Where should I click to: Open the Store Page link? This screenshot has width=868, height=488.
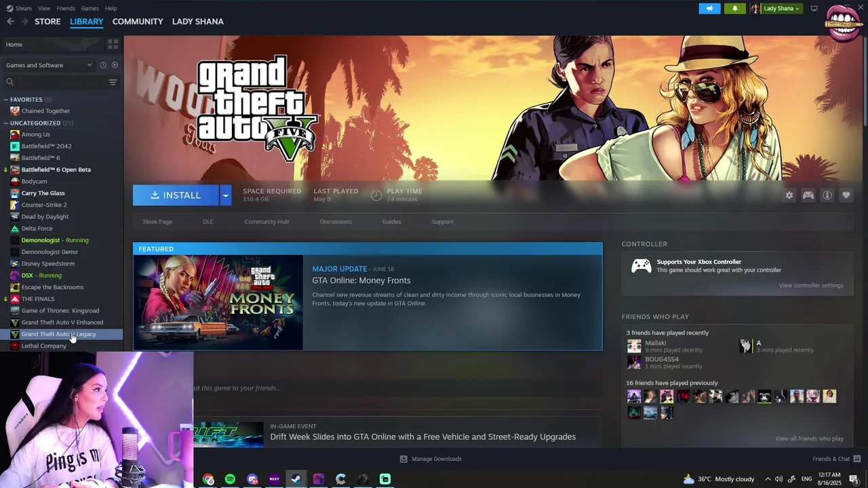coord(157,222)
